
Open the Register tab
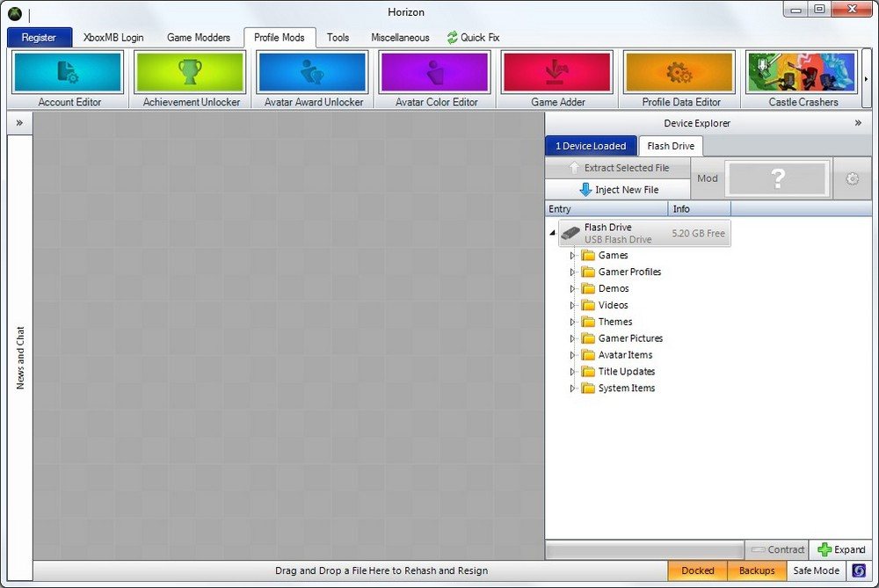click(40, 38)
